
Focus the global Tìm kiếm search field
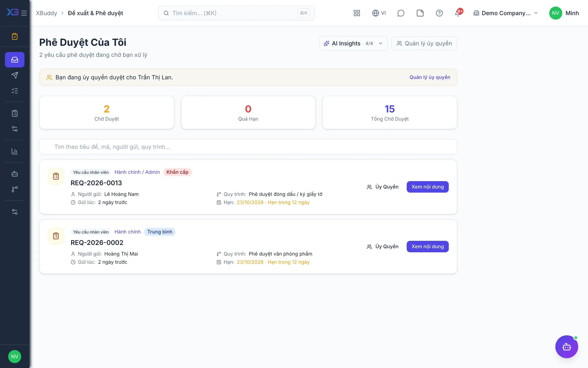[x=236, y=13]
